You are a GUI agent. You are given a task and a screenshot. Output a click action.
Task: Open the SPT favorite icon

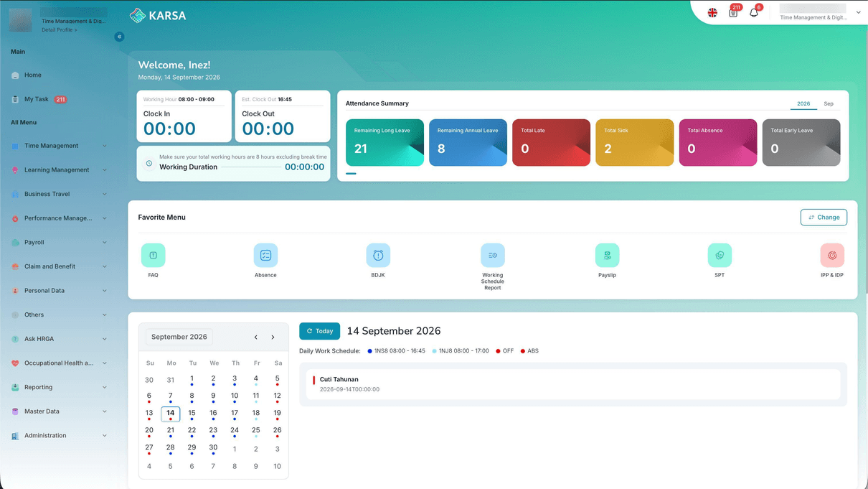pyautogui.click(x=720, y=255)
